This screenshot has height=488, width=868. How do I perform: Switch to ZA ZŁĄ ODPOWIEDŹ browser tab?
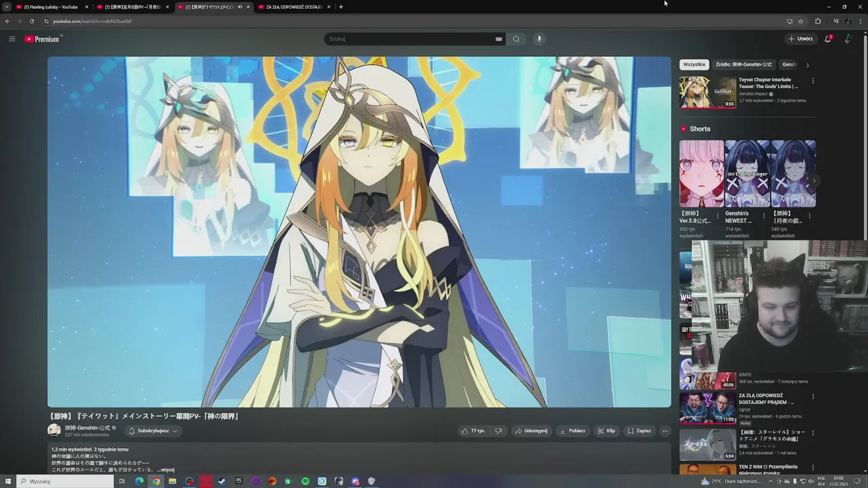[293, 7]
